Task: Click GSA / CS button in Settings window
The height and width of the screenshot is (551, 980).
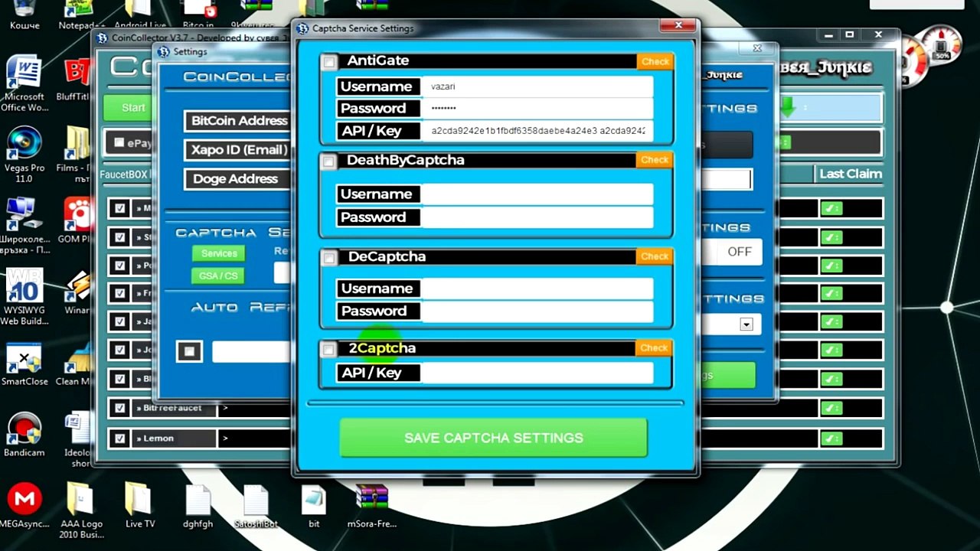Action: click(218, 275)
